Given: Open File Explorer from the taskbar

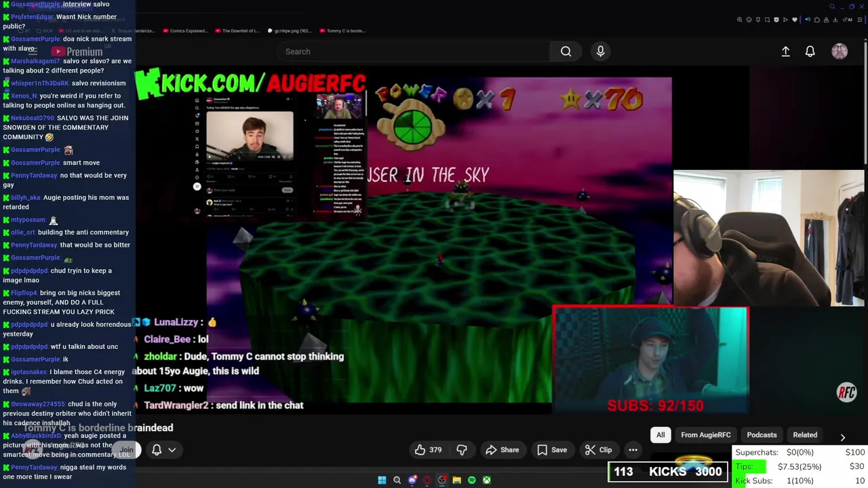Looking at the screenshot, I should [456, 480].
